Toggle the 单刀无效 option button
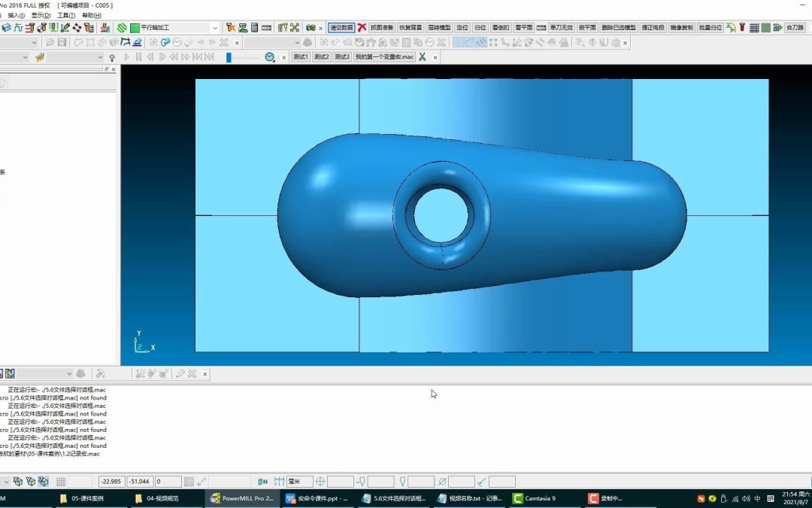Viewport: 812px width, 508px height. pos(562,28)
